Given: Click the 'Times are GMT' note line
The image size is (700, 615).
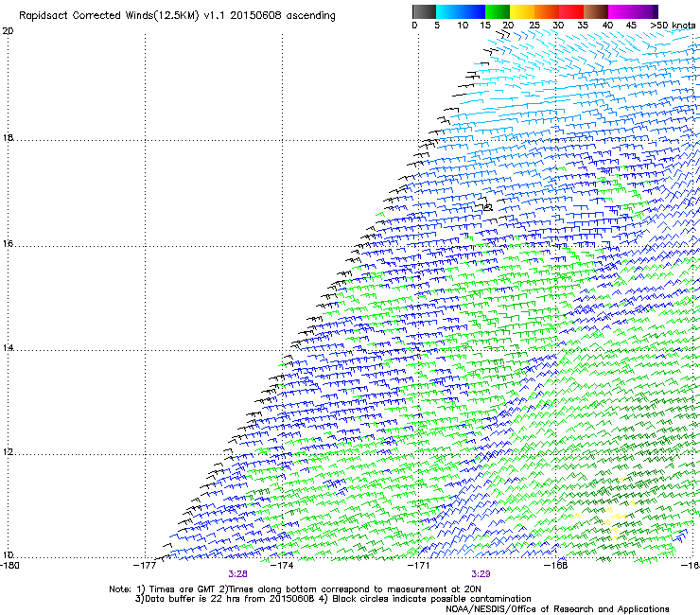Looking at the screenshot, I should click(x=295, y=589).
